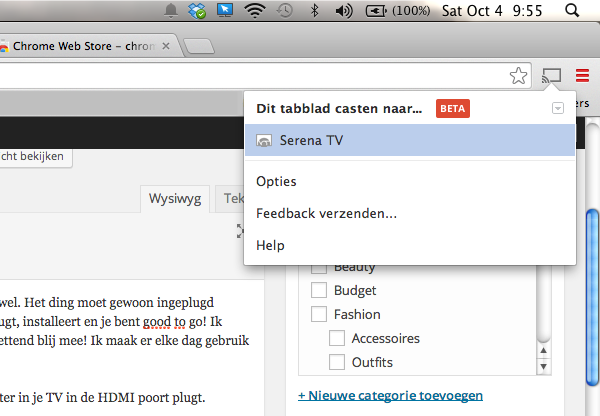
Task: Click the 'Dit tabblad casten naar...' heading
Action: (x=339, y=109)
